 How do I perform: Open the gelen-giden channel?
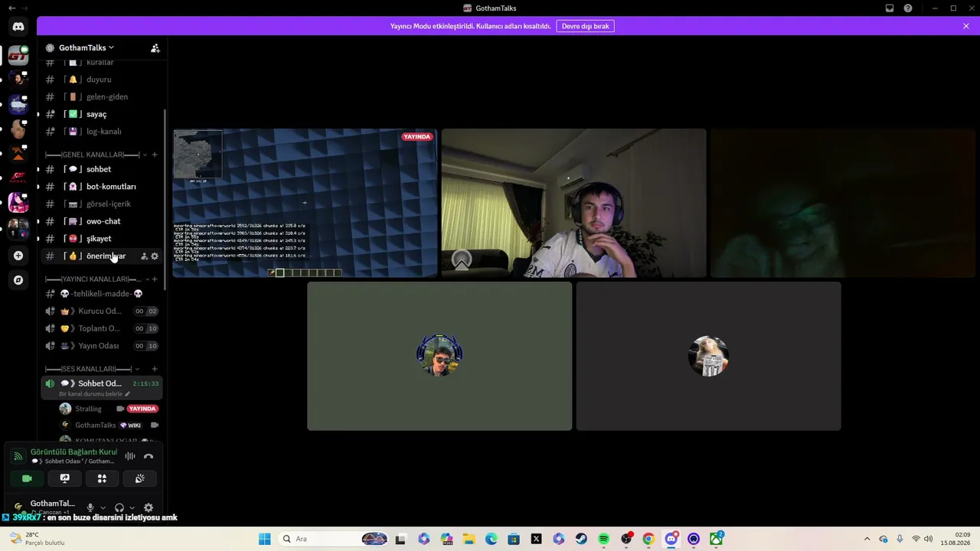tap(102, 97)
